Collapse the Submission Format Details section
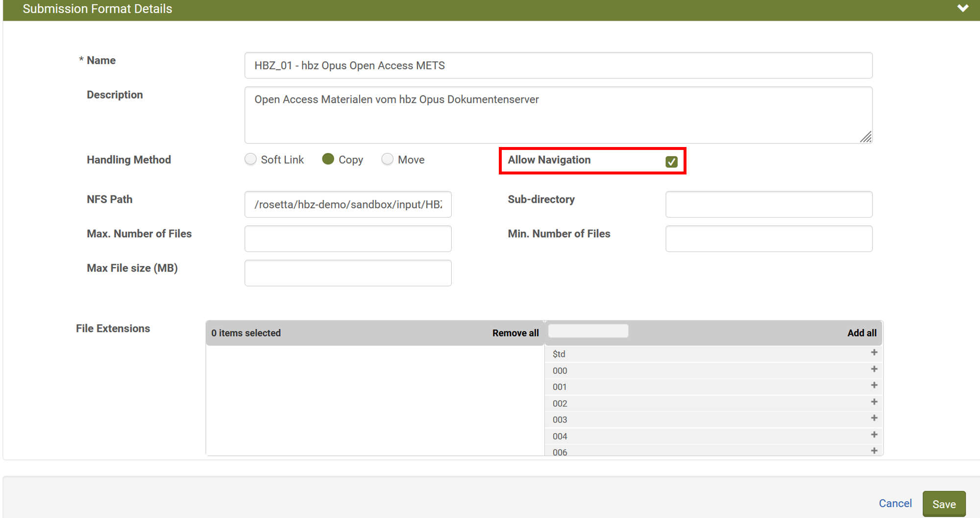Viewport: 980px width, 518px height. tap(963, 8)
